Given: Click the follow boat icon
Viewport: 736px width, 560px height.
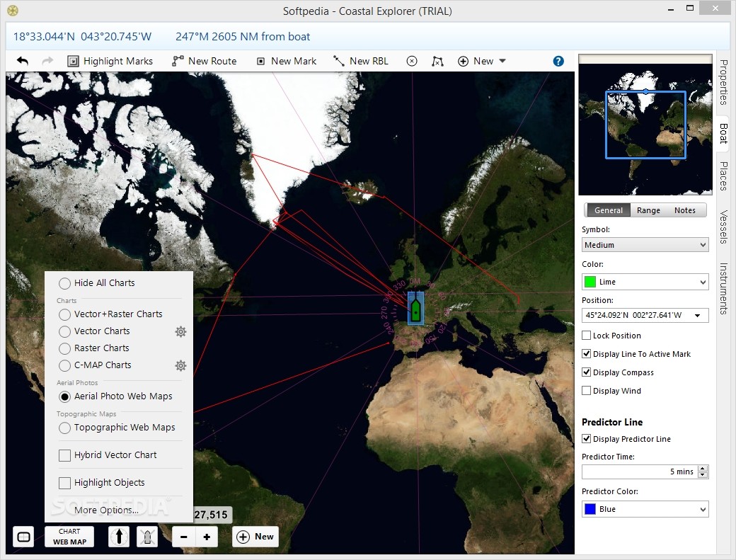Looking at the screenshot, I should 147,537.
